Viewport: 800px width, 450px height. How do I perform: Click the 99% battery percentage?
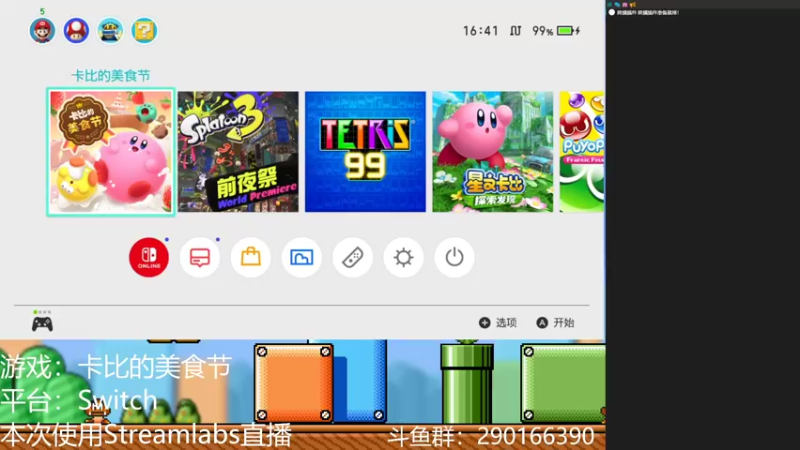542,31
